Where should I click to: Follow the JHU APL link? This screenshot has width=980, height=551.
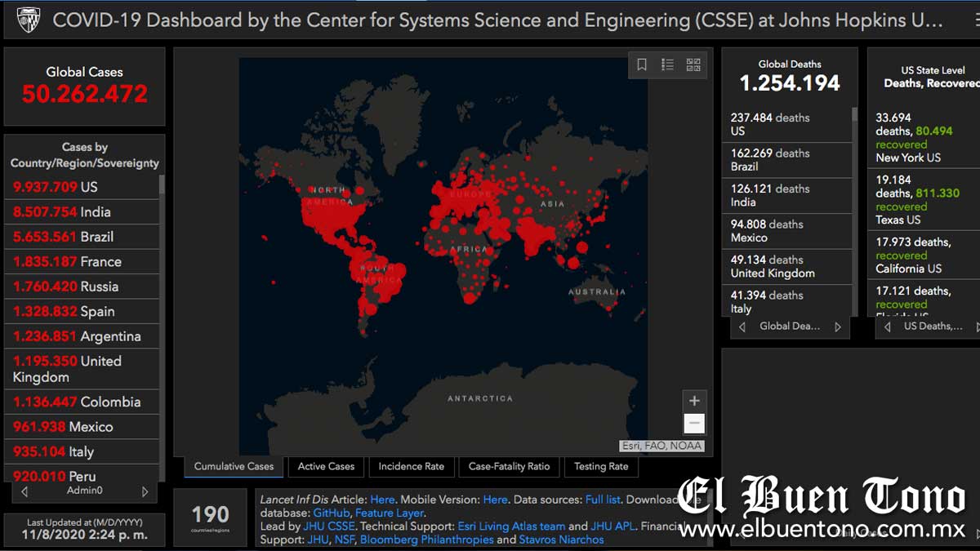[614, 527]
